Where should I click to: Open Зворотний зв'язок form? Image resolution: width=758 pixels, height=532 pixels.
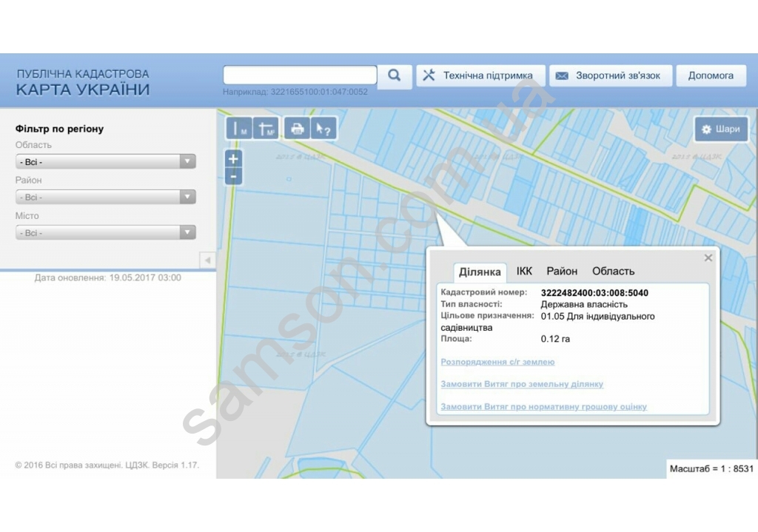[x=611, y=75]
